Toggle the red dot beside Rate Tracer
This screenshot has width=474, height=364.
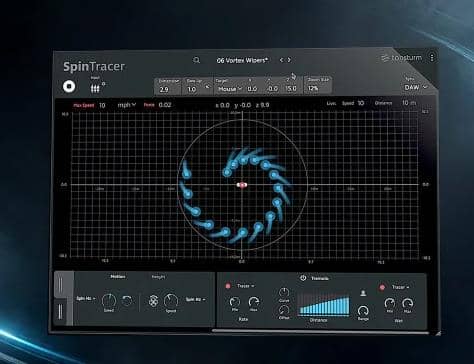tap(228, 286)
